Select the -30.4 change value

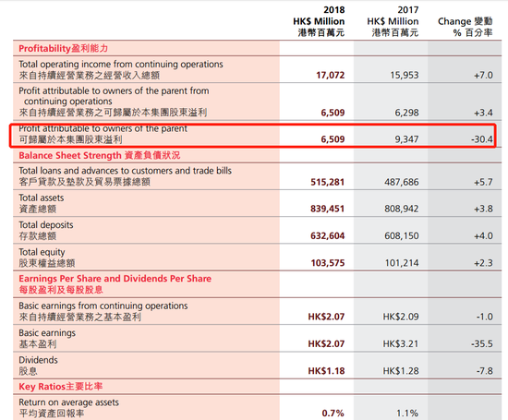482,139
